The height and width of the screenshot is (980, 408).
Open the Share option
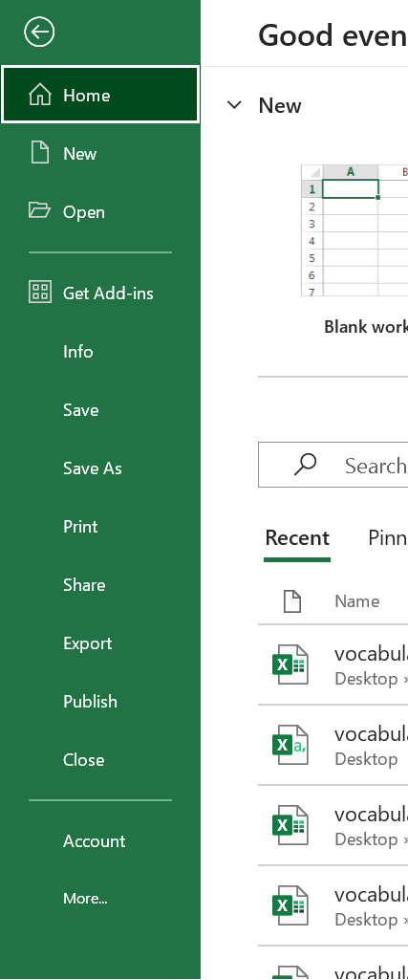tap(100, 584)
